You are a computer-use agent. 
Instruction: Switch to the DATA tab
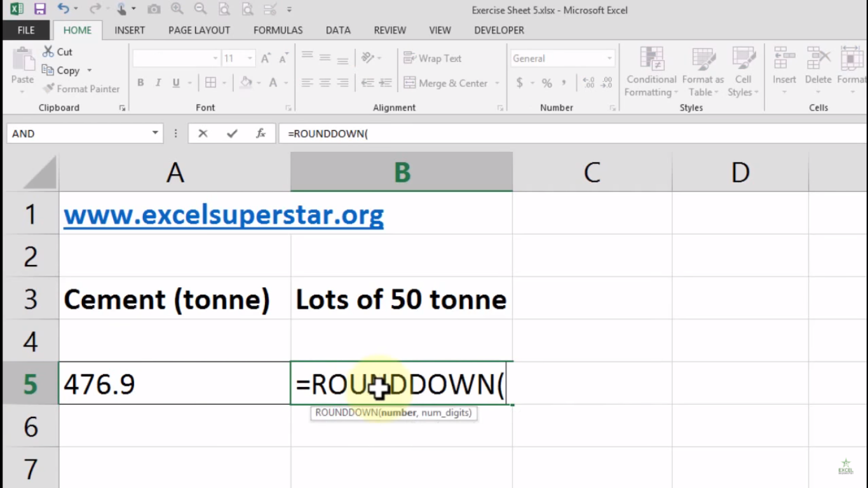click(338, 30)
